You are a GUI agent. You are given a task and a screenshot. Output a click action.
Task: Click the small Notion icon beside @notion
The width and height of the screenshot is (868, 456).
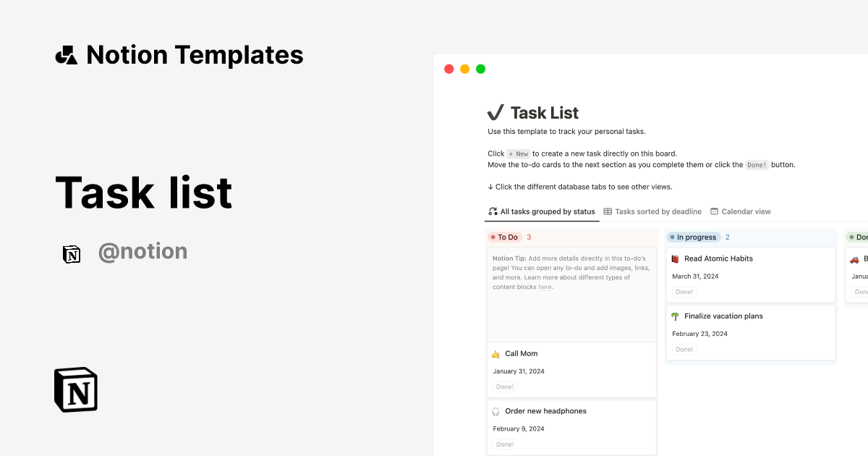point(72,254)
